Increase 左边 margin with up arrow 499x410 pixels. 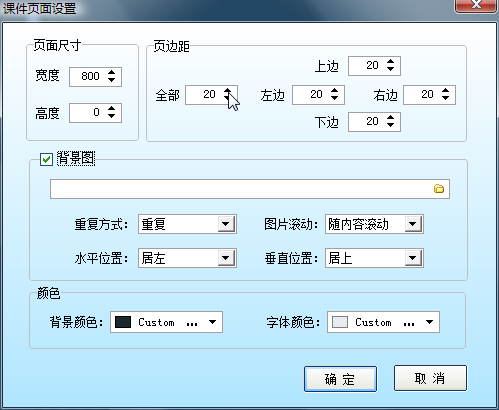pyautogui.click(x=334, y=90)
